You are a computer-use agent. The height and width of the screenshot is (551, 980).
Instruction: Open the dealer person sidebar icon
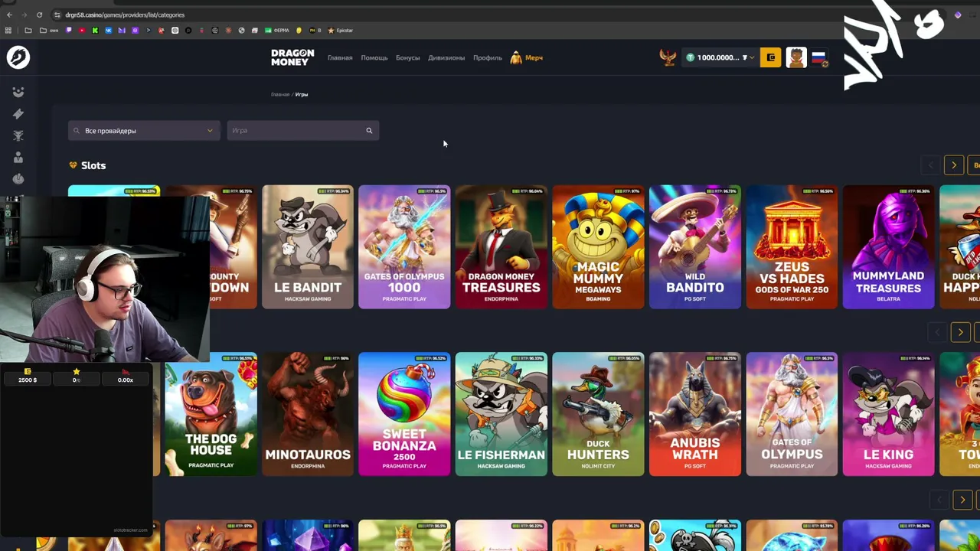[x=18, y=157]
